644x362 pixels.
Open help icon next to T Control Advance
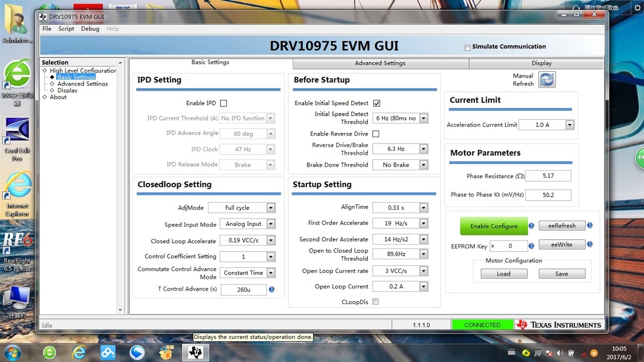tap(271, 289)
